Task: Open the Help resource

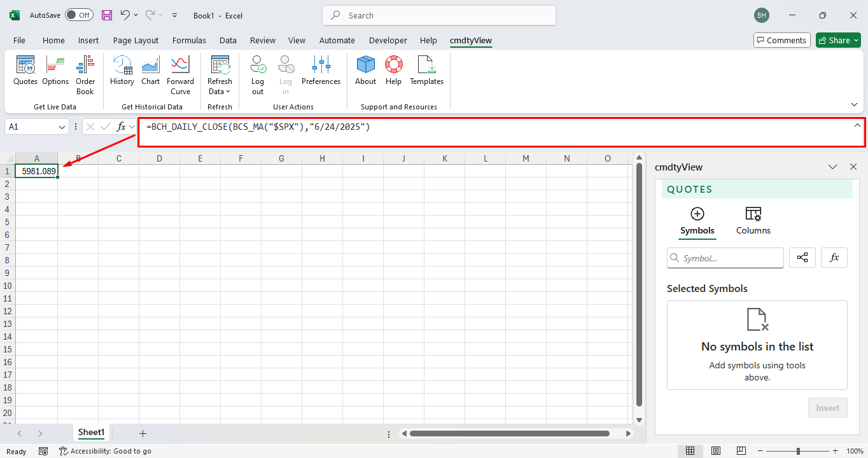Action: (x=394, y=71)
